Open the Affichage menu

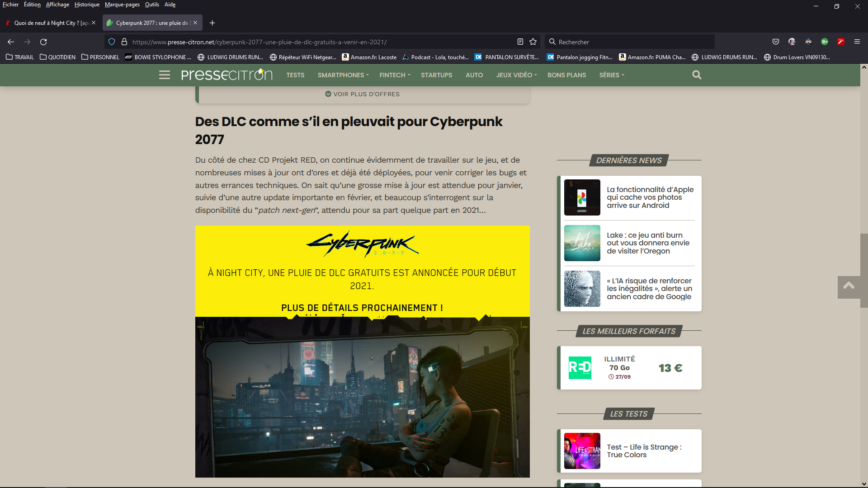57,5
